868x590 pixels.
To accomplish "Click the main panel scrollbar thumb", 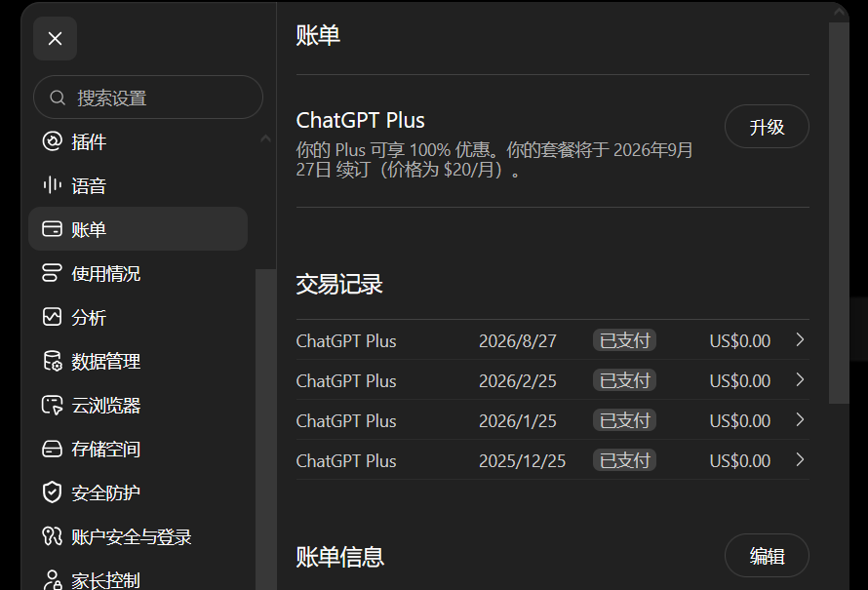I will tap(839, 214).
